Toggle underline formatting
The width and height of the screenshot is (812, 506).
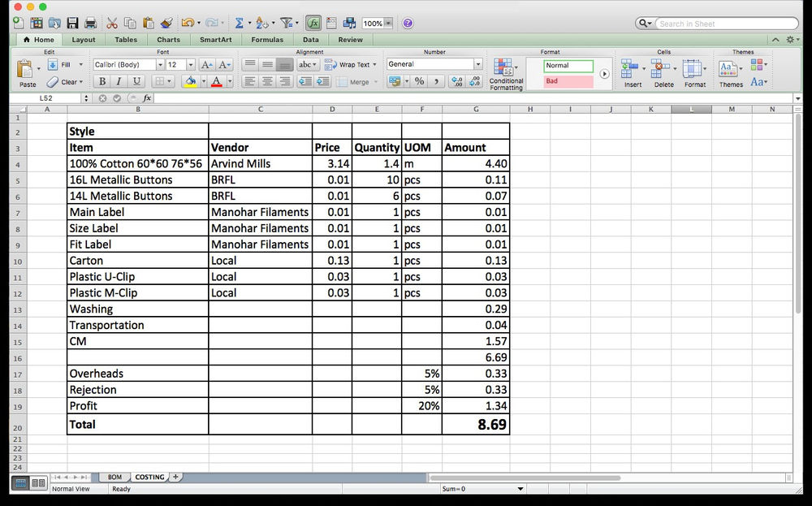click(x=136, y=81)
